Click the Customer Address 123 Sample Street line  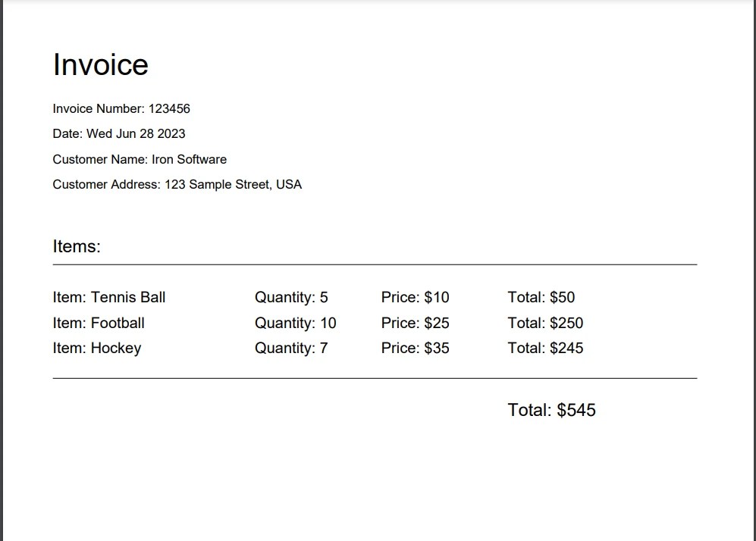(177, 184)
